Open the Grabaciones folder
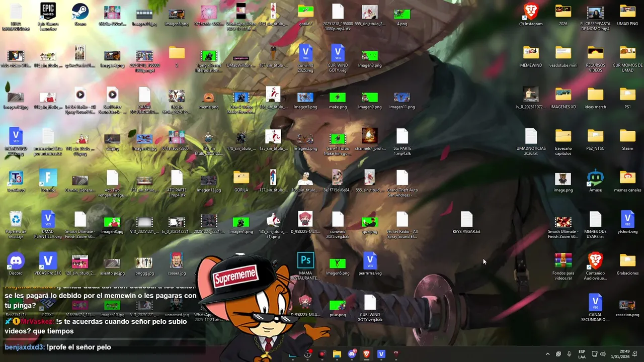The image size is (644, 362). tap(627, 264)
